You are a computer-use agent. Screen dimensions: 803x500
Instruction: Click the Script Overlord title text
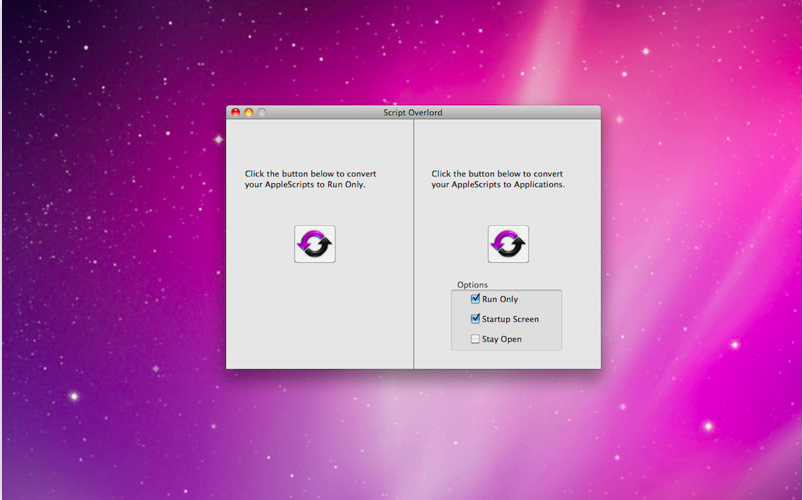[413, 112]
